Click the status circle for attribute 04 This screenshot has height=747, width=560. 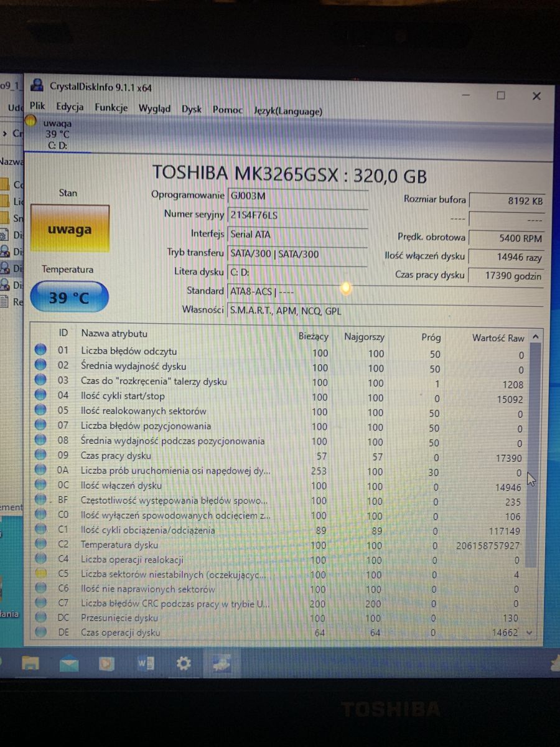pyautogui.click(x=40, y=395)
